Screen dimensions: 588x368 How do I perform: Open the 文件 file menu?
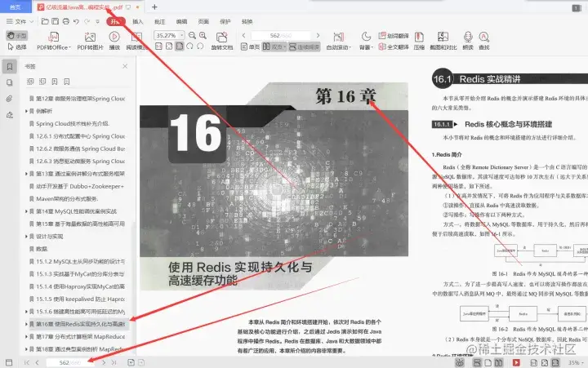[20, 21]
